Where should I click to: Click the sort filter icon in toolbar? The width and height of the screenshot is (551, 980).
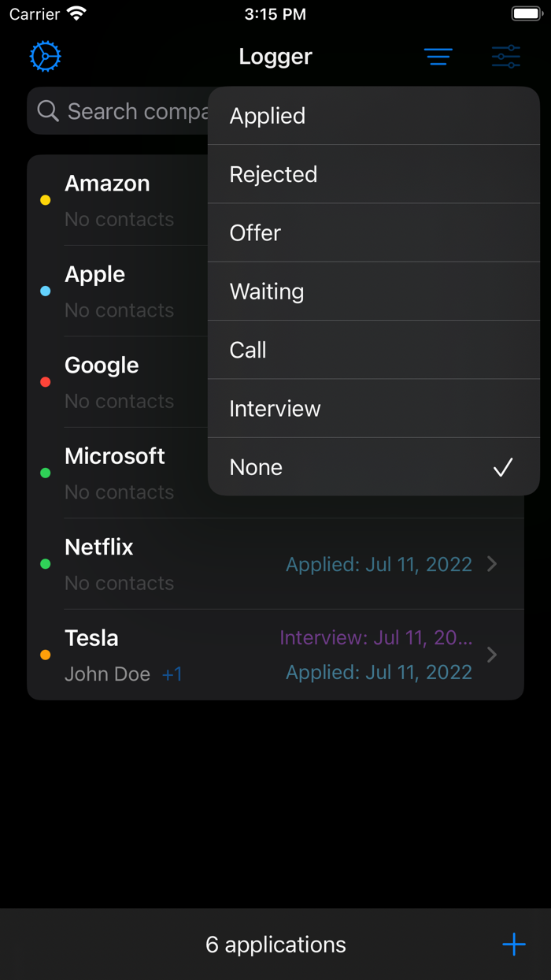click(x=438, y=56)
